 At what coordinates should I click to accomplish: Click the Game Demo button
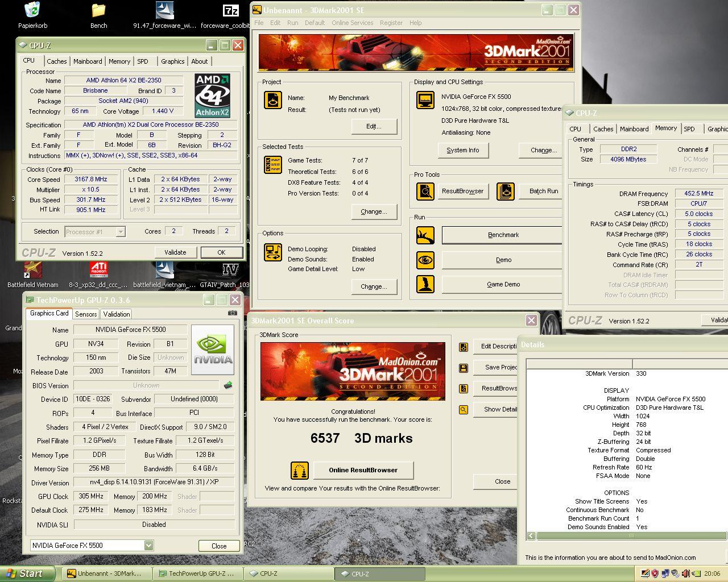tap(503, 284)
